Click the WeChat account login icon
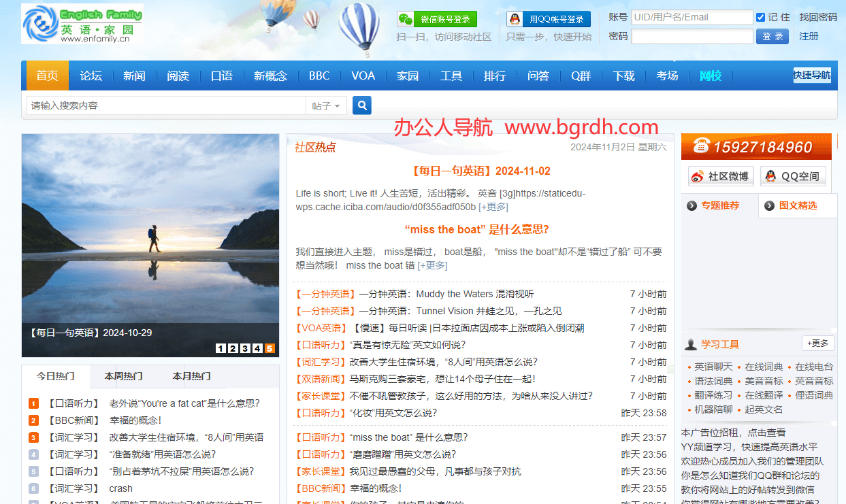Viewport: 846px width, 504px height. click(x=406, y=19)
